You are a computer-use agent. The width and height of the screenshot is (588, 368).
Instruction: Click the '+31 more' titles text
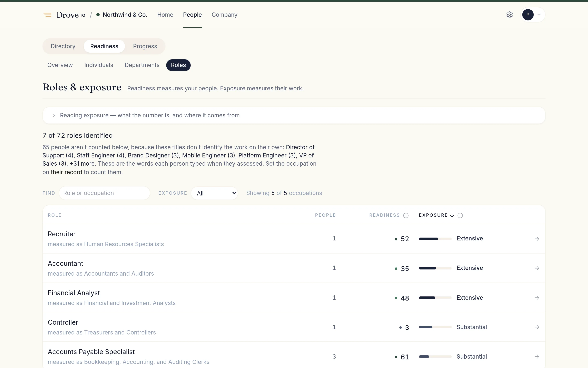82,164
